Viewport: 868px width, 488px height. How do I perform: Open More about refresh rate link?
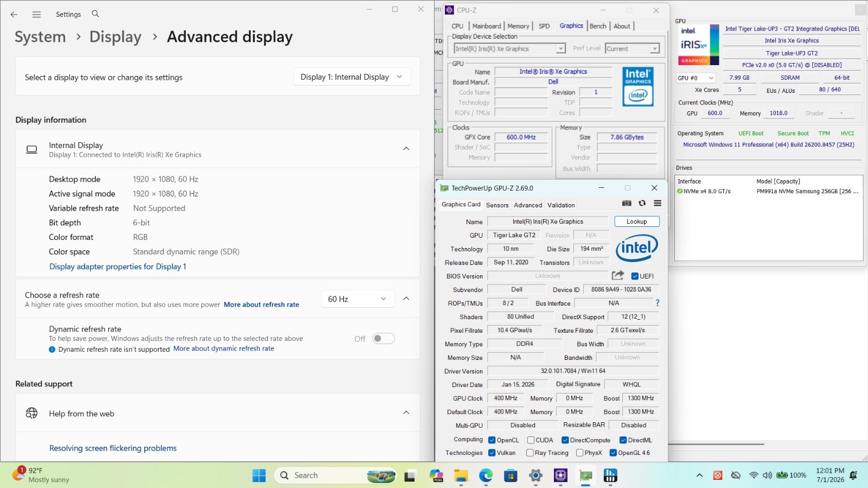pos(261,305)
